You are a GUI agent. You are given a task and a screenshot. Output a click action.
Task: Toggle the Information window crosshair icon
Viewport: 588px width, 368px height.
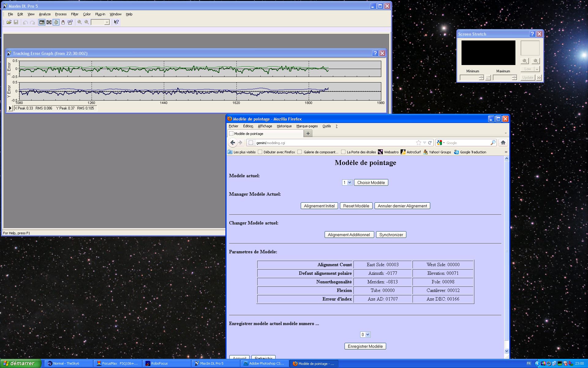49,22
